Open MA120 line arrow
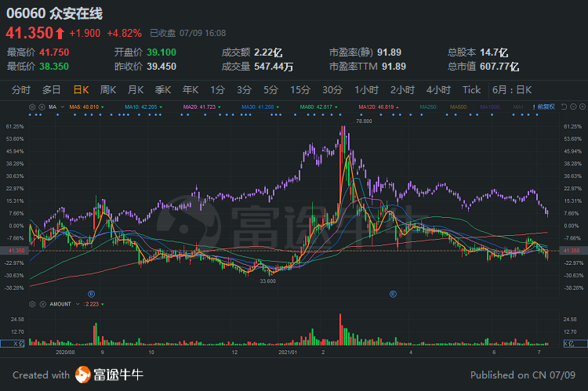The image size is (588, 391). click(397, 107)
